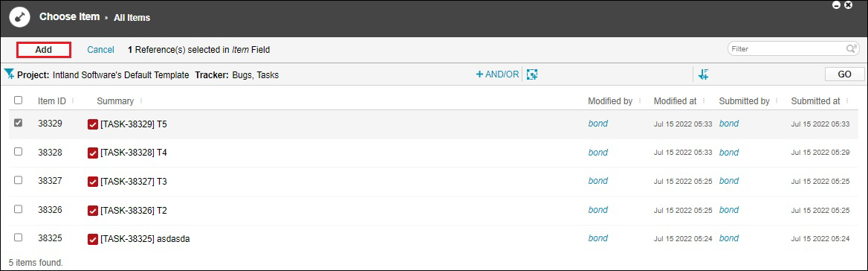Click the red task icon of TASK-38325 asdasda

point(93,240)
